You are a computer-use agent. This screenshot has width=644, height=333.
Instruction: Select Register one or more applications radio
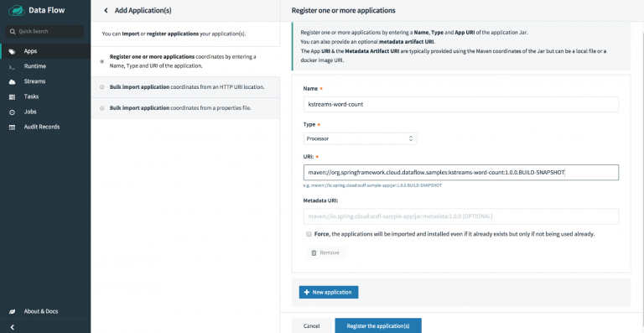(x=101, y=61)
